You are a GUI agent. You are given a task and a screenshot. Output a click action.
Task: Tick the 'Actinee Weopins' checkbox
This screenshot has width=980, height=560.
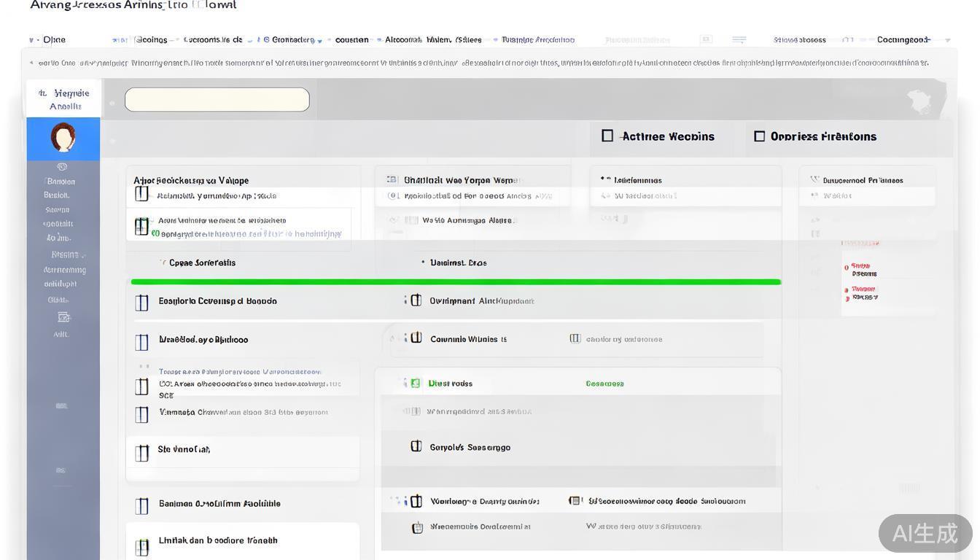[x=607, y=136]
